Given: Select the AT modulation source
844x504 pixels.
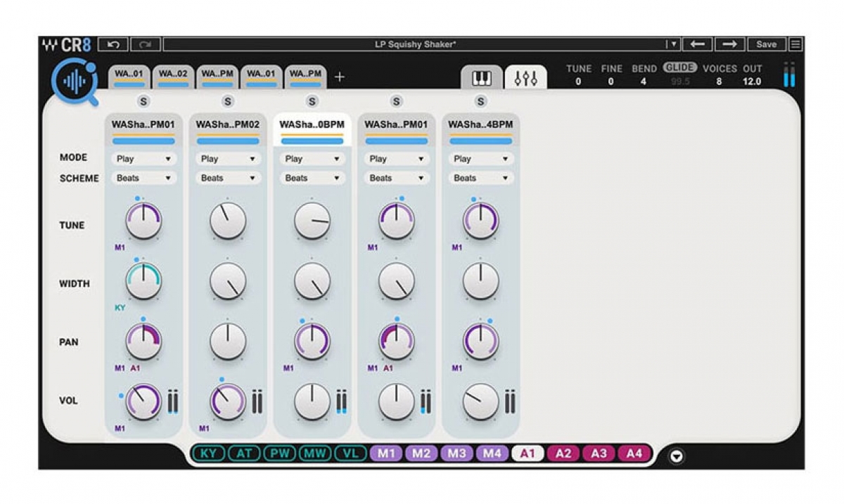Looking at the screenshot, I should pos(244,453).
